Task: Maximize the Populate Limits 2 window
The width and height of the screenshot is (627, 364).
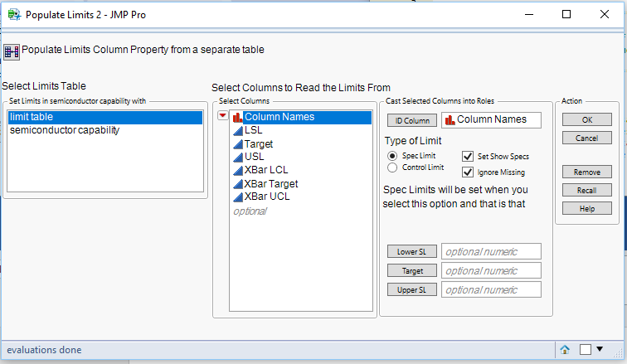Action: click(566, 15)
